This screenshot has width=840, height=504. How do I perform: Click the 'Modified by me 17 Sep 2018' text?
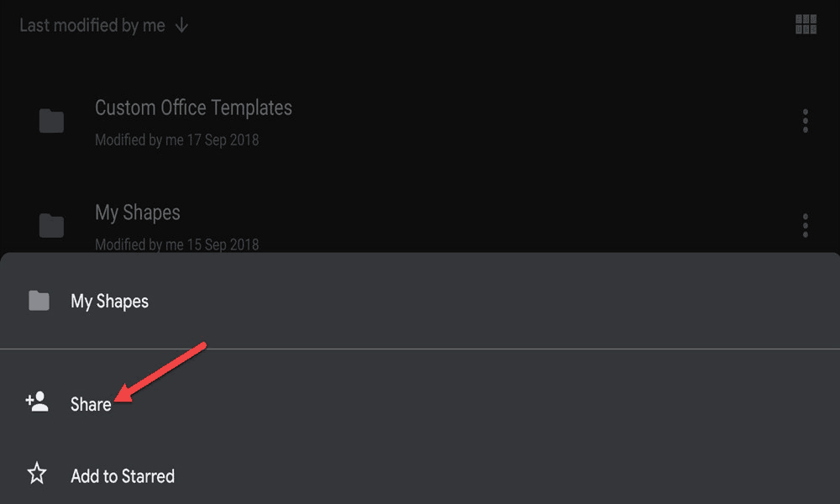(x=176, y=139)
